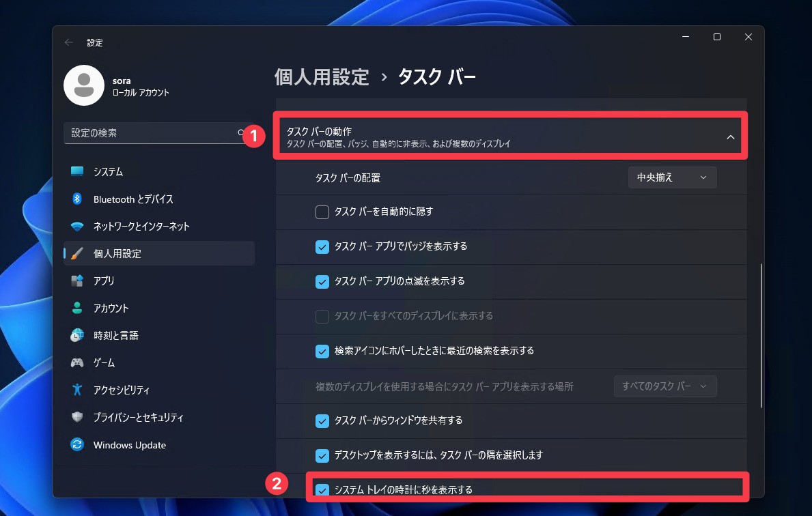Open Bluetooth とデバイス settings
Screen dimensions: 812x516
click(x=159, y=199)
